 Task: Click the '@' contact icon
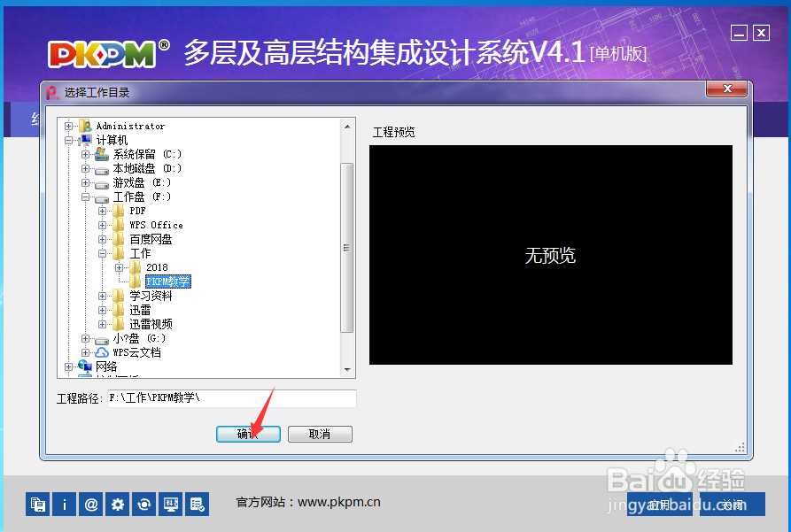(91, 504)
